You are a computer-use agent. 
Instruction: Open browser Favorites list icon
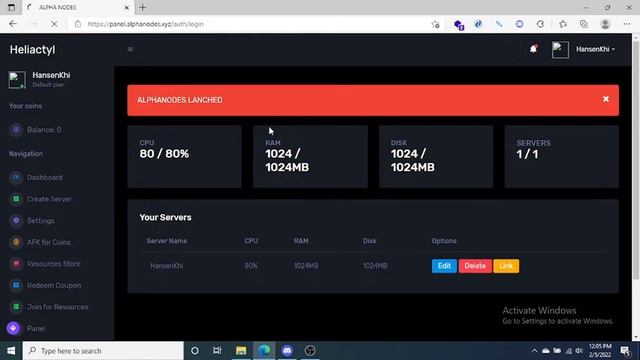coord(563,24)
